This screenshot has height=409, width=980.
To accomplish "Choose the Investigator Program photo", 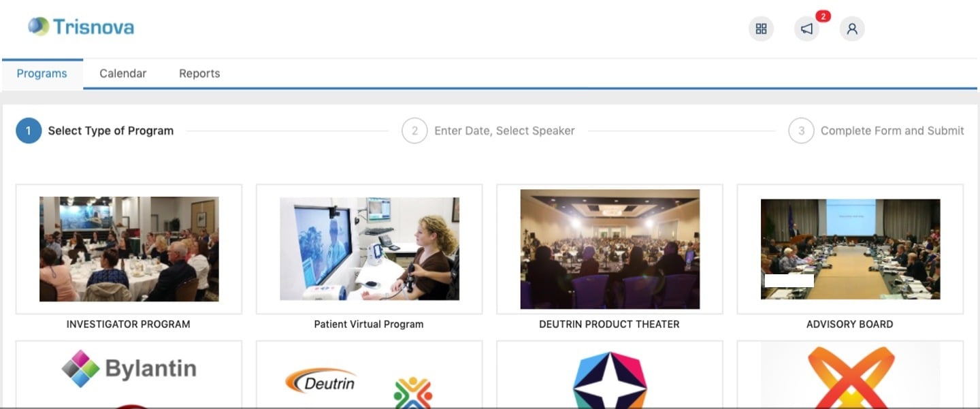I will 129,249.
